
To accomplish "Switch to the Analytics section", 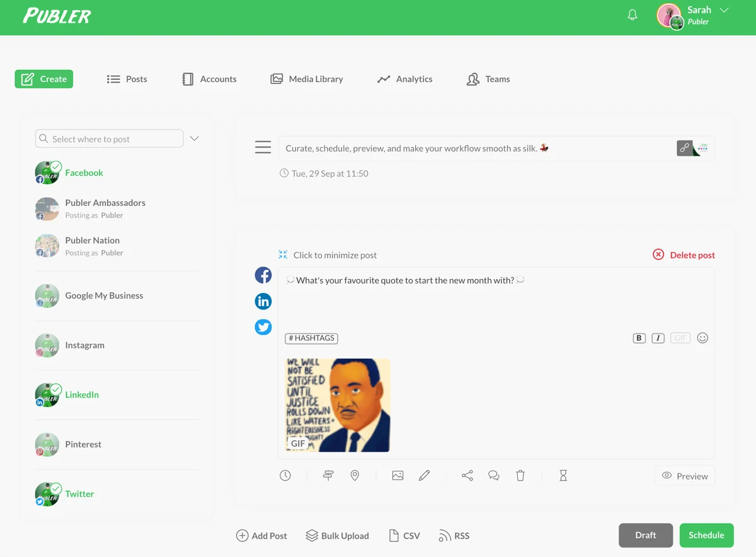I will point(404,79).
